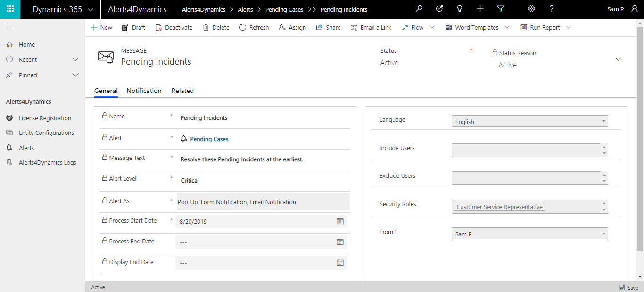Viewport: 644px width, 292px height.
Task: Click the Include Users field
Action: [526, 150]
